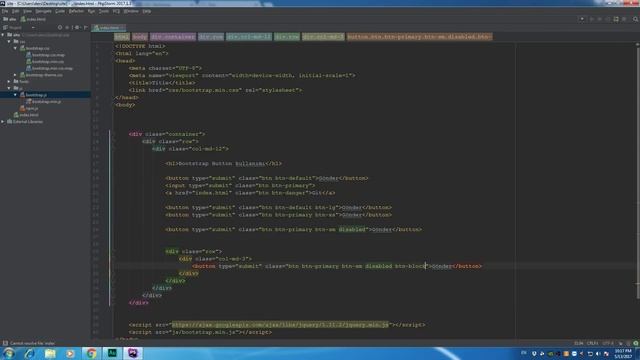The image size is (640, 360).
Task: Open the Help menu
Action: click(x=147, y=11)
